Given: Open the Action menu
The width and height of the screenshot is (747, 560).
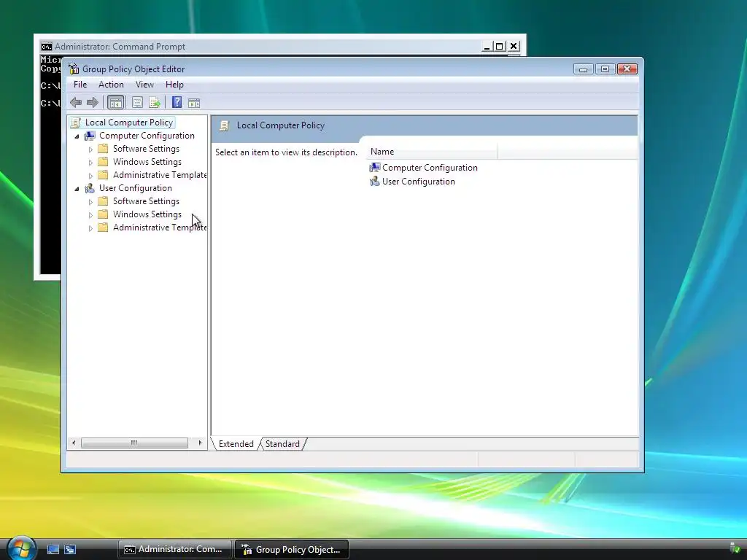Looking at the screenshot, I should [111, 85].
